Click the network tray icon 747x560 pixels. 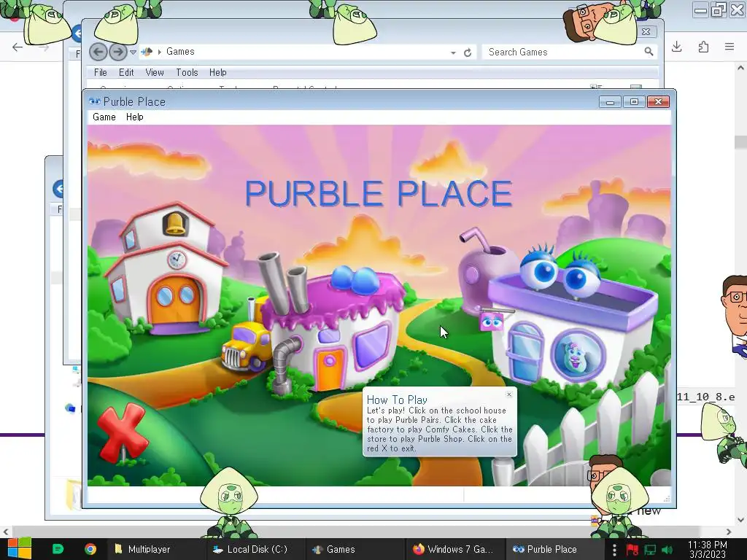click(x=650, y=550)
